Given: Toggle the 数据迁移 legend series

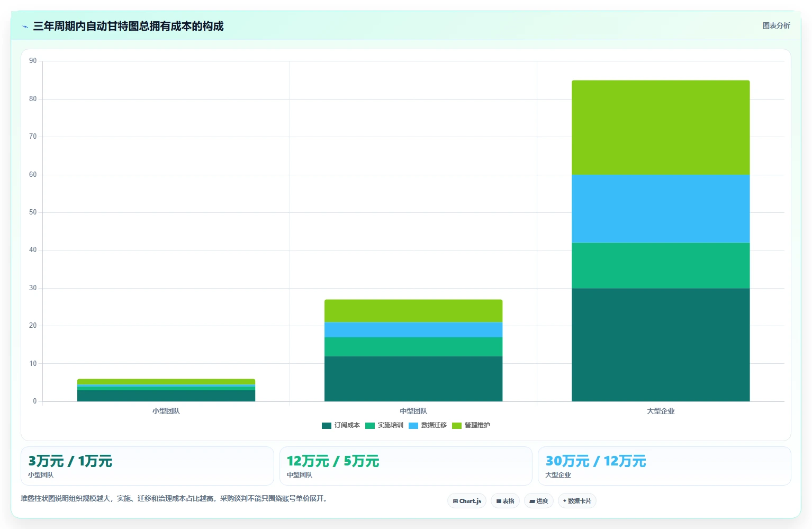Looking at the screenshot, I should point(428,425).
